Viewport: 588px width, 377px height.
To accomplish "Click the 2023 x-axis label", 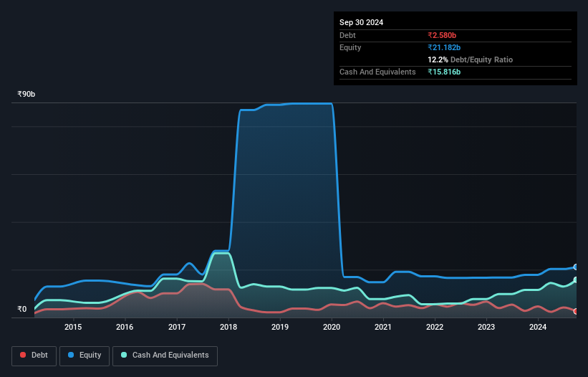I will [486, 327].
